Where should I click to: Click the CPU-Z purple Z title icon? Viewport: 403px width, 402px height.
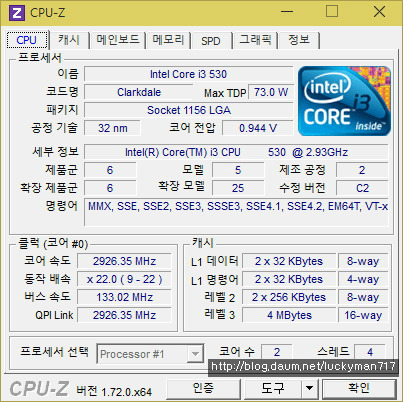point(17,13)
